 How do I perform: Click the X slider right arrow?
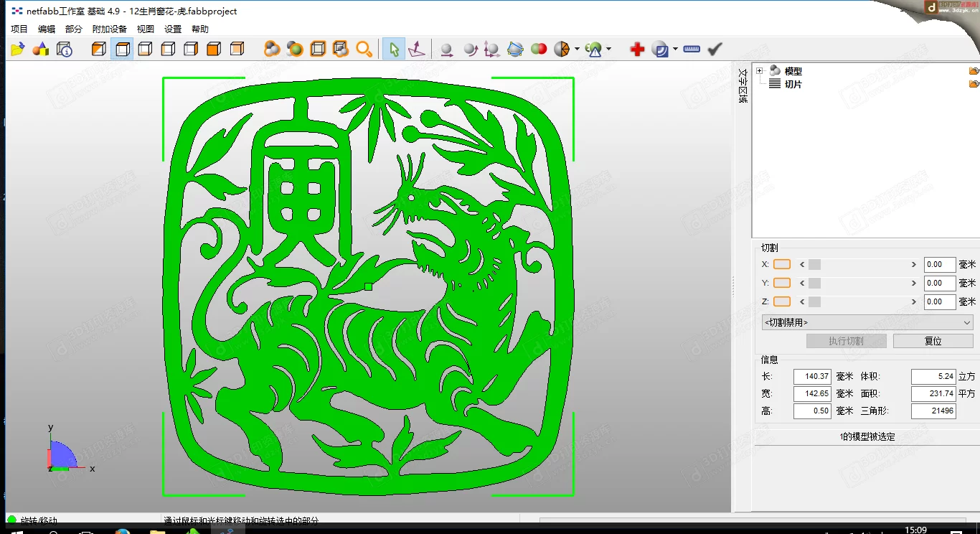(914, 264)
